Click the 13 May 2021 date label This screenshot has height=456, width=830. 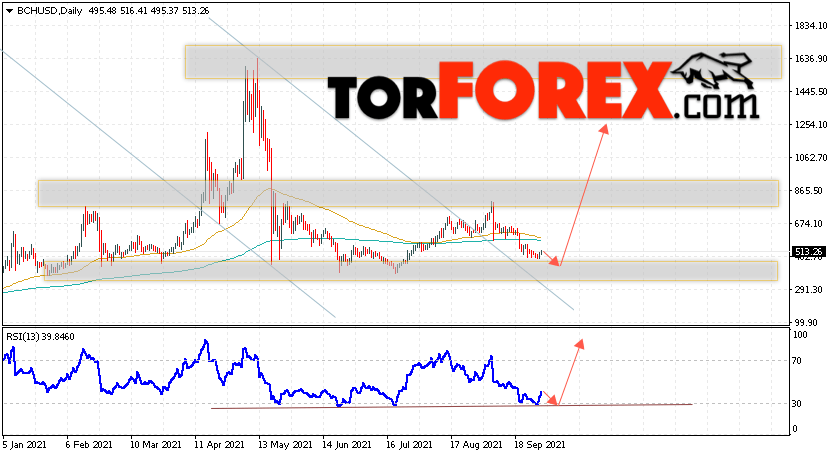(285, 445)
